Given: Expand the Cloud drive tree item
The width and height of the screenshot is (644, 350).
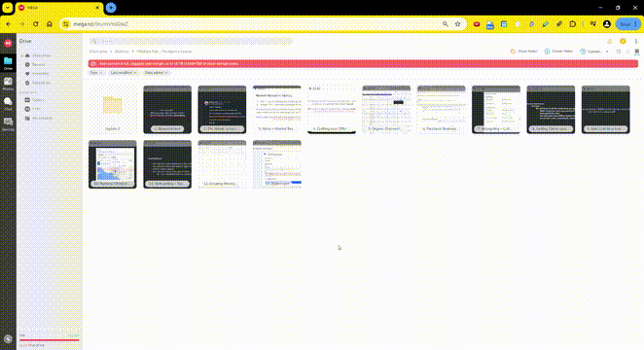Looking at the screenshot, I should click(x=22, y=55).
